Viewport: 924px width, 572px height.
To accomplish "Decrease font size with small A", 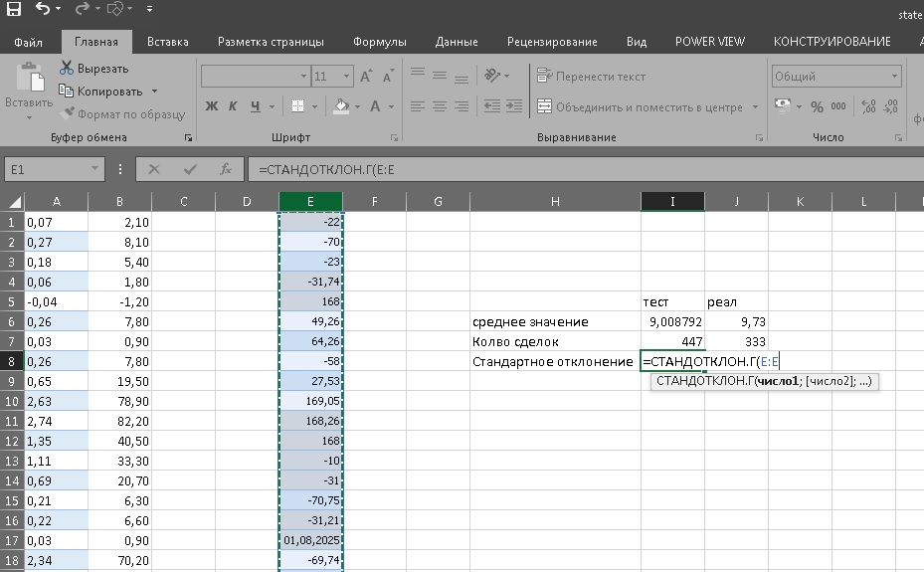I will tap(388, 76).
